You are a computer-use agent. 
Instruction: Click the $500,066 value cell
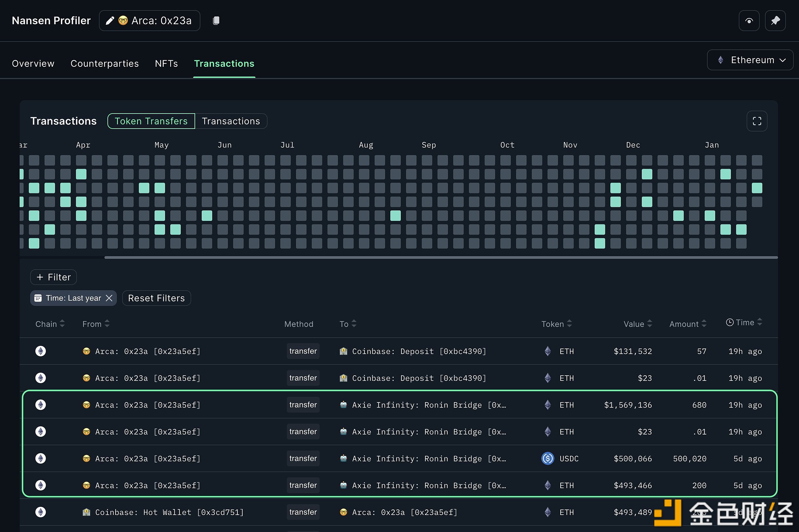click(633, 458)
